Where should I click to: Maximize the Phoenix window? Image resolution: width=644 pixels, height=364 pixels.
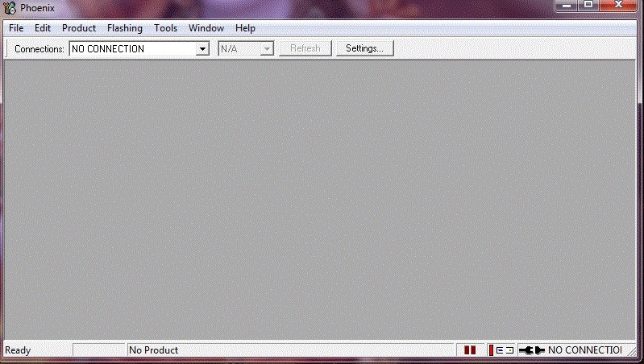[x=588, y=5]
